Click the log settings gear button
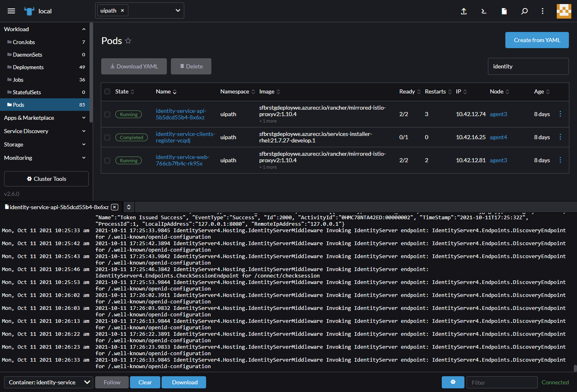The width and height of the screenshot is (577, 392). (453, 382)
